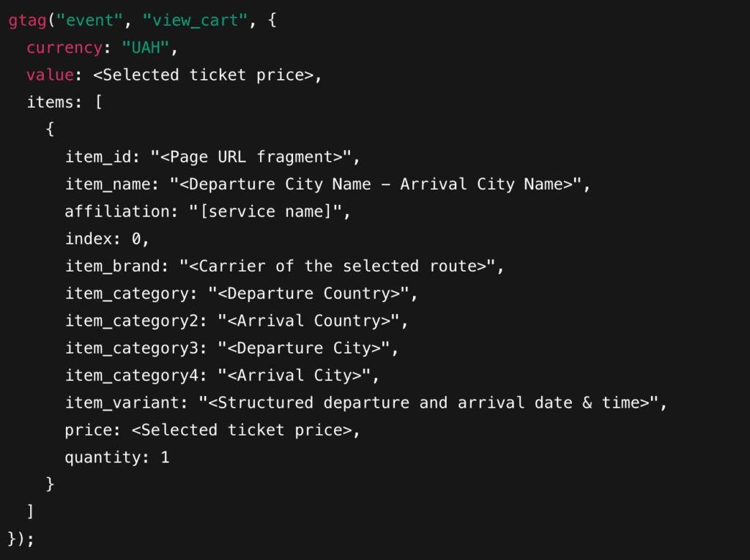
Task: Select the "view_cart" event string
Action: click(195, 20)
